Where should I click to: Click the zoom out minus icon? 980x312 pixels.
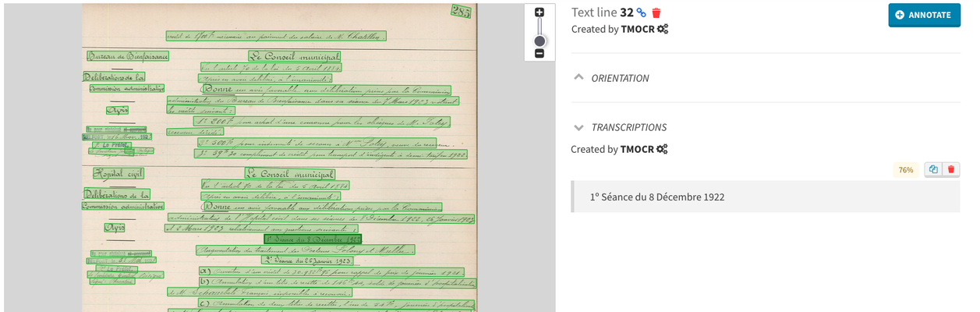point(539,53)
